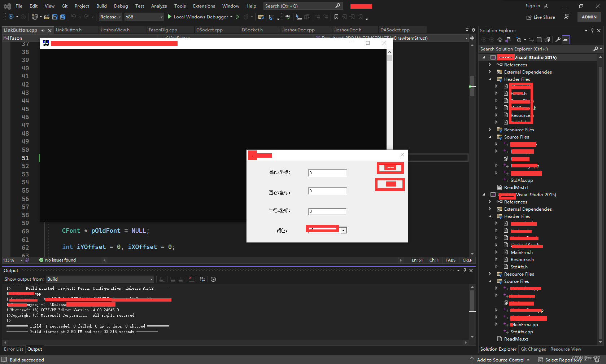Open the x86 platform dropdown
The image size is (606, 364).
click(x=144, y=17)
